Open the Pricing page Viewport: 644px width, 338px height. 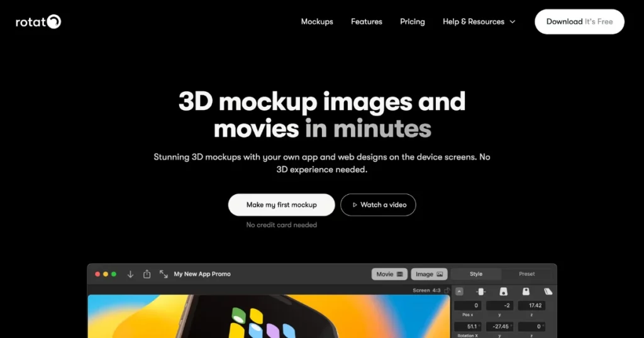(413, 22)
